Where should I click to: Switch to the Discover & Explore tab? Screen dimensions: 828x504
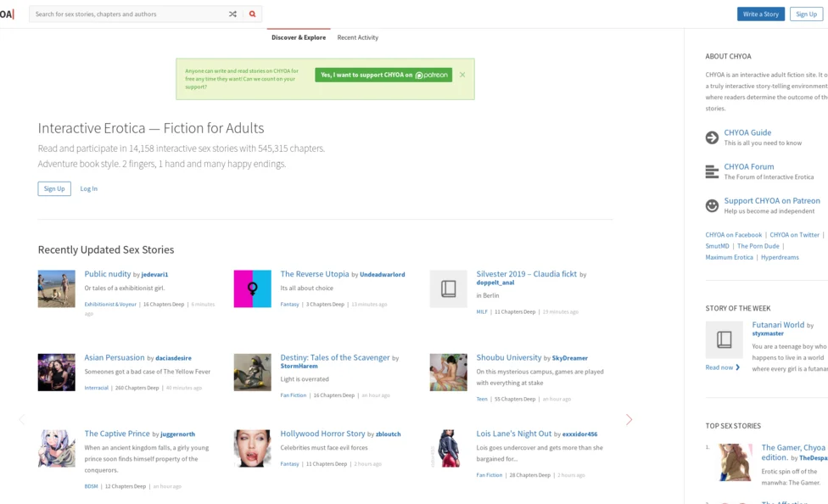[298, 37]
